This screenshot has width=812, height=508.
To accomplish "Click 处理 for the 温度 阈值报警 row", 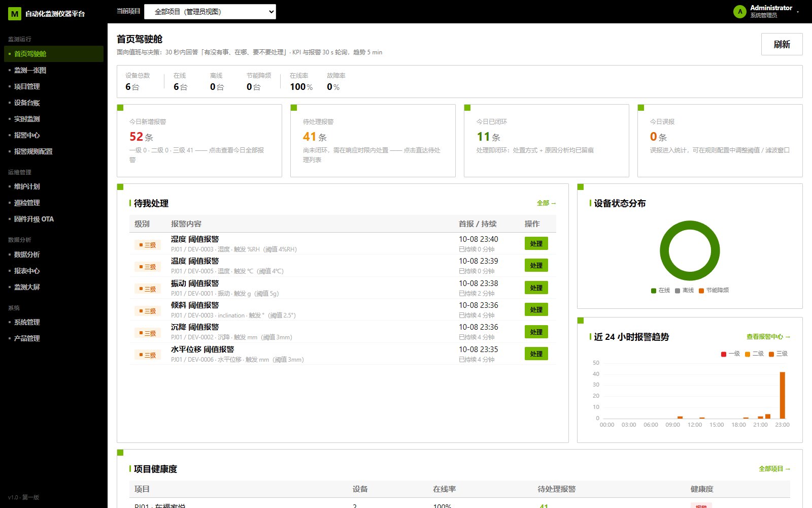I will [536, 266].
